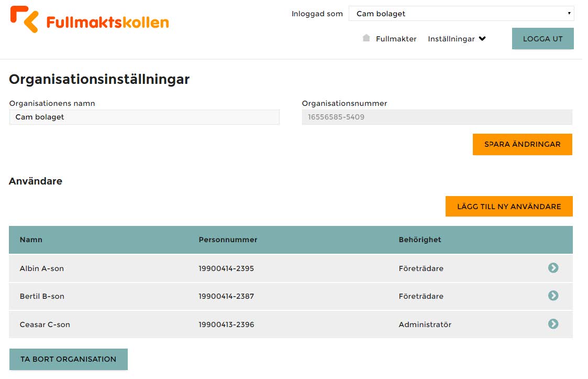This screenshot has width=588, height=379.
Task: Click the LOGGA UT button
Action: point(542,38)
